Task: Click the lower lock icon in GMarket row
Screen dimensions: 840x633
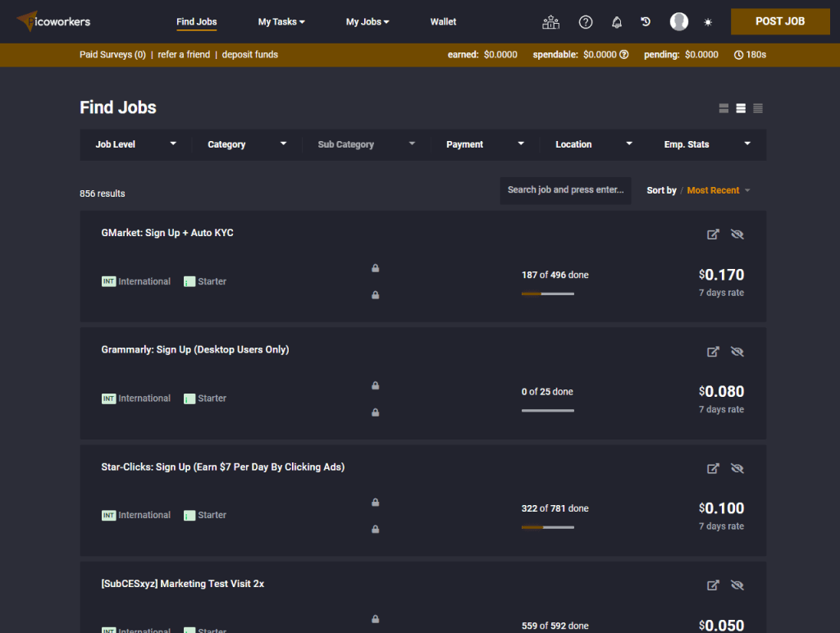Action: (376, 294)
